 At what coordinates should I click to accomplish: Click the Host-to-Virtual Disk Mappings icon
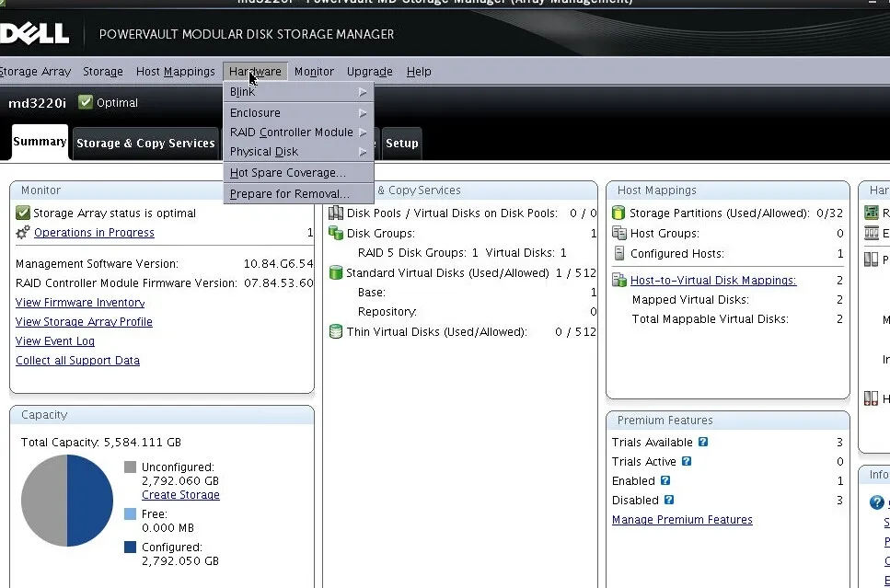pos(619,280)
